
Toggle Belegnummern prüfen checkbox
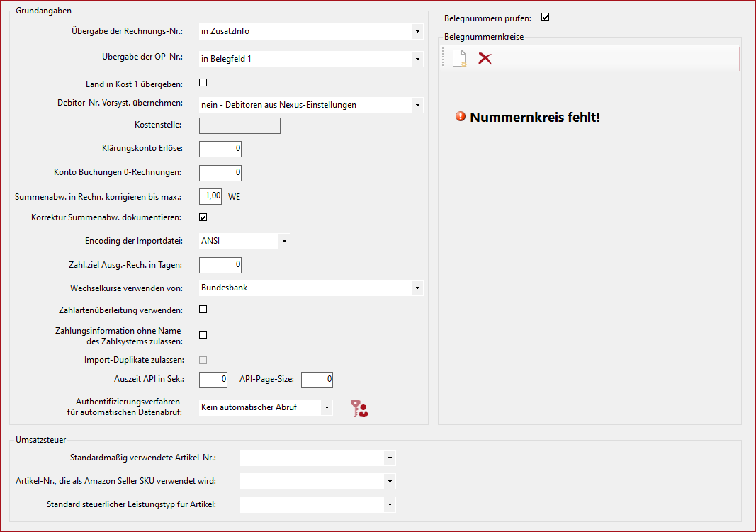(545, 18)
